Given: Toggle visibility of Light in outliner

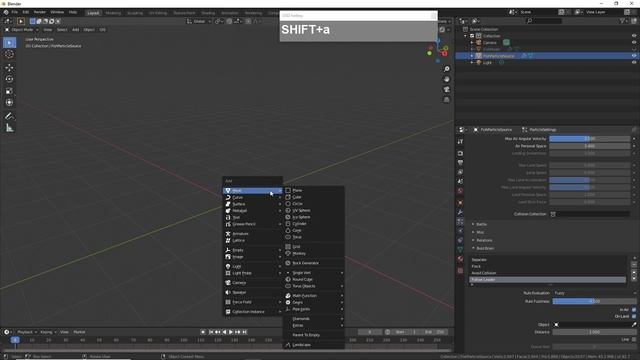Looking at the screenshot, I should coord(634,62).
